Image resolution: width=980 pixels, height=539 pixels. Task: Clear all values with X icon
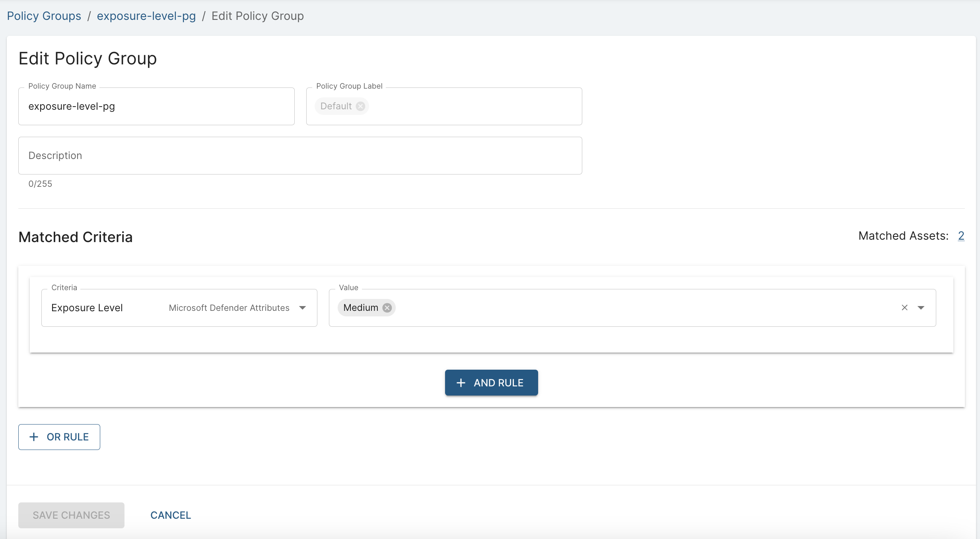(904, 308)
